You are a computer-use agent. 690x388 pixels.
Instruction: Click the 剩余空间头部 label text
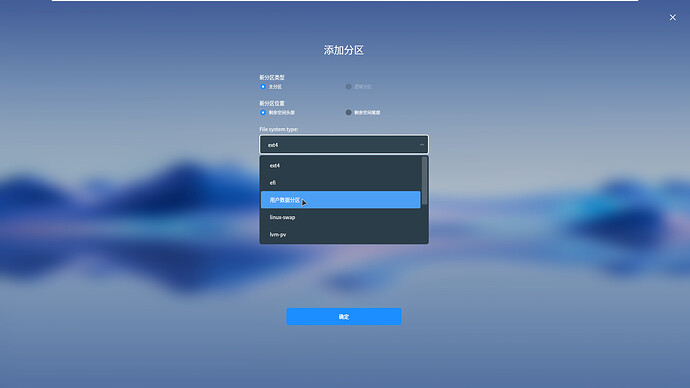(282, 113)
